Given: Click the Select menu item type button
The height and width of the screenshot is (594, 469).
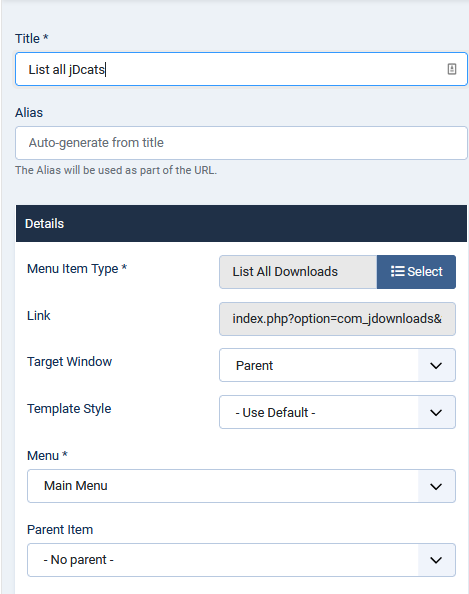Looking at the screenshot, I should [416, 272].
